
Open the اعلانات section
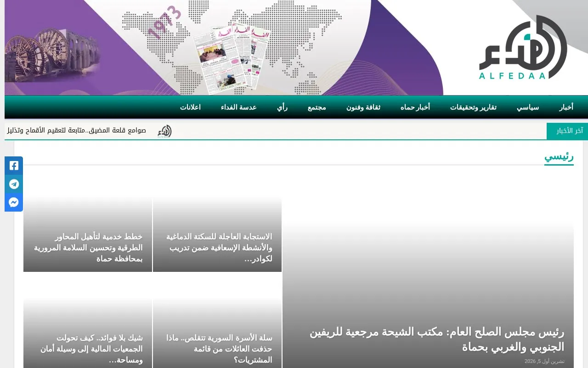[x=190, y=107]
